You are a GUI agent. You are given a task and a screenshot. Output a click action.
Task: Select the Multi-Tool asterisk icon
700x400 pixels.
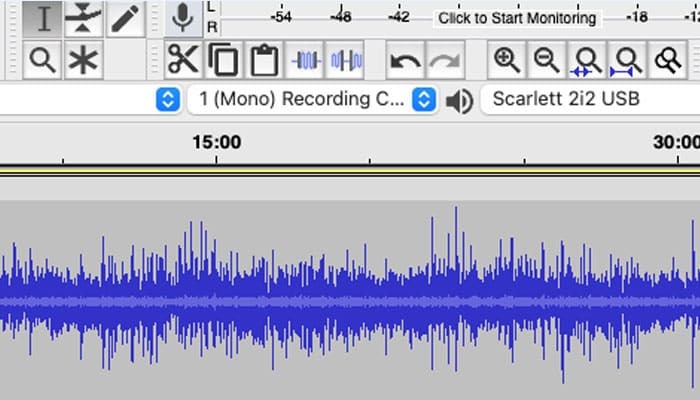pyautogui.click(x=83, y=60)
